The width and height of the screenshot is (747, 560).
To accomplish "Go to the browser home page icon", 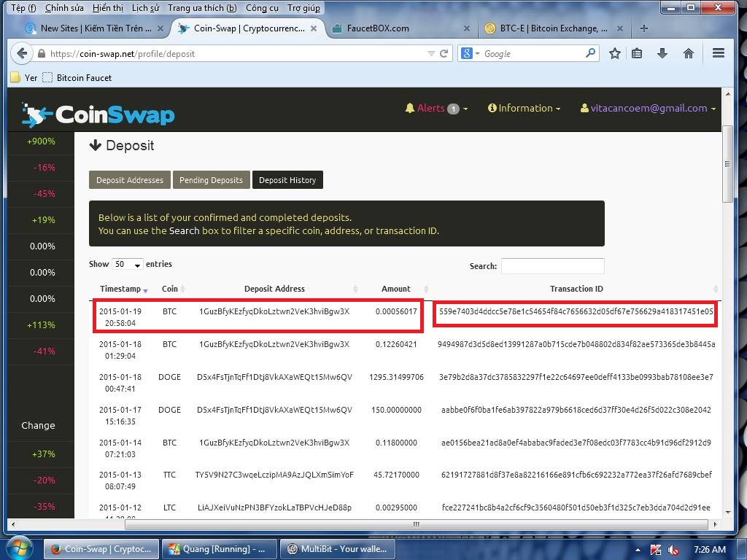I will click(x=689, y=53).
